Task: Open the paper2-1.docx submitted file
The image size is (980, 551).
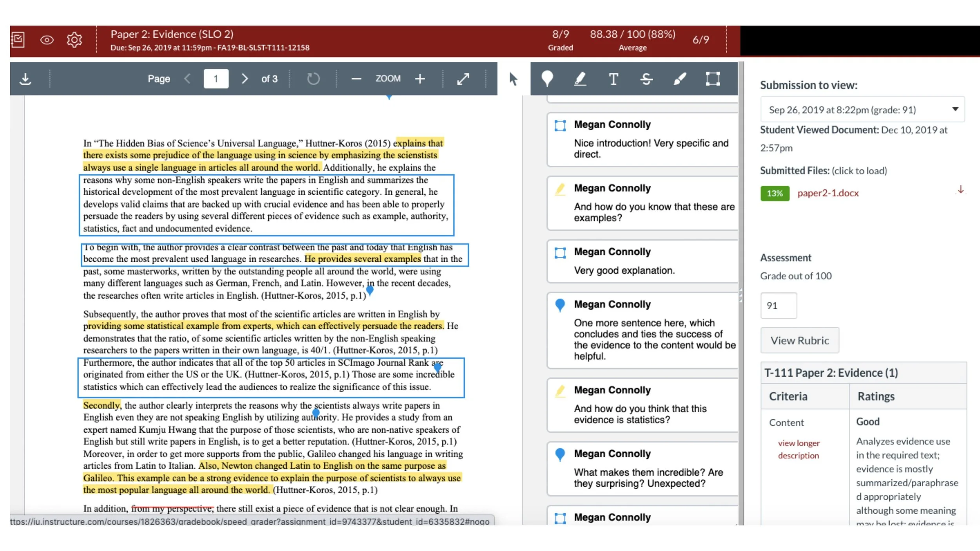Action: point(828,193)
